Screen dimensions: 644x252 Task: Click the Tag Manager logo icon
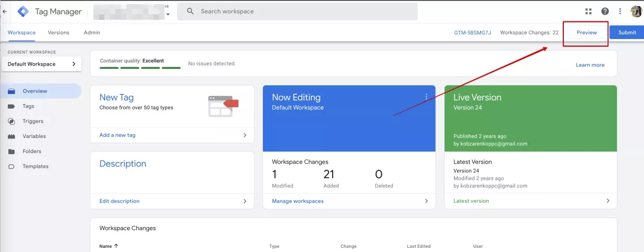[23, 11]
